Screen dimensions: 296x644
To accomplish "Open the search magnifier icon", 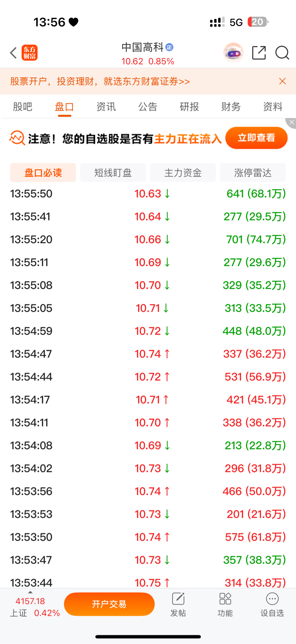I will pos(282,53).
